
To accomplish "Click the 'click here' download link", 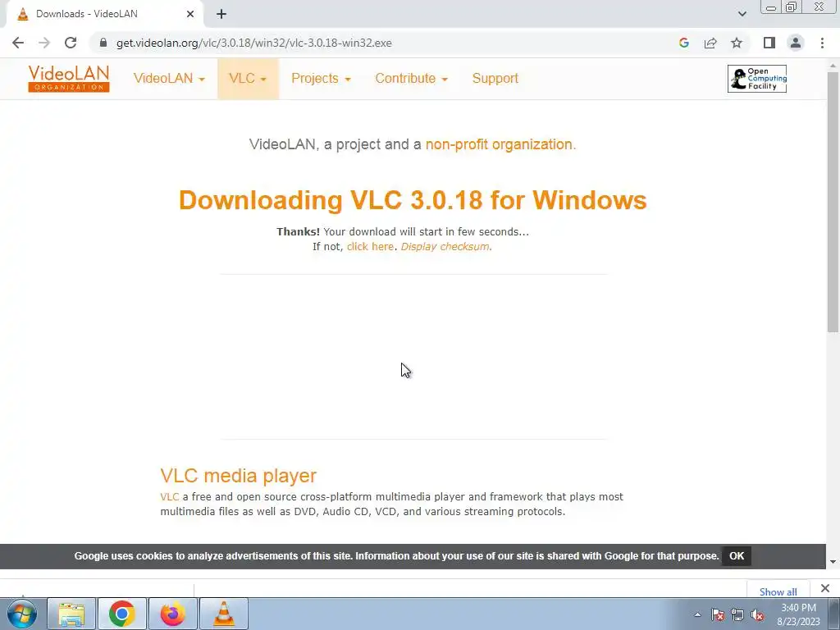I will [370, 246].
